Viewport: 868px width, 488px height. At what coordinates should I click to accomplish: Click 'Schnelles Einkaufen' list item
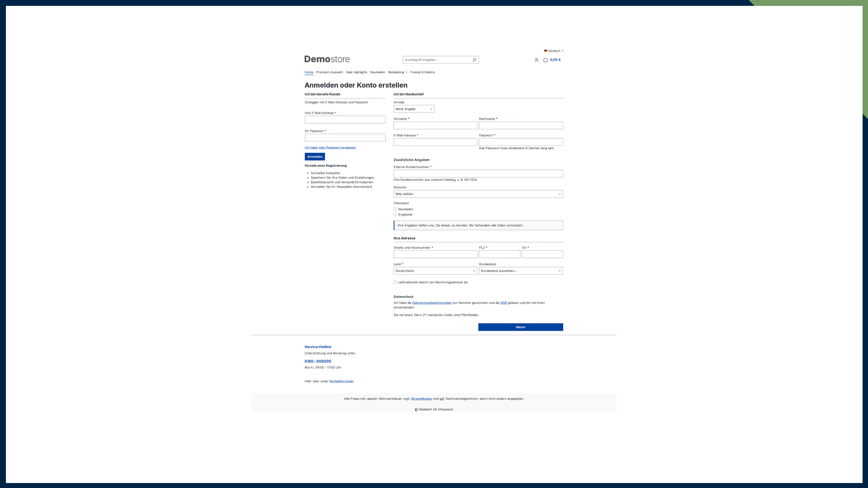click(x=325, y=173)
